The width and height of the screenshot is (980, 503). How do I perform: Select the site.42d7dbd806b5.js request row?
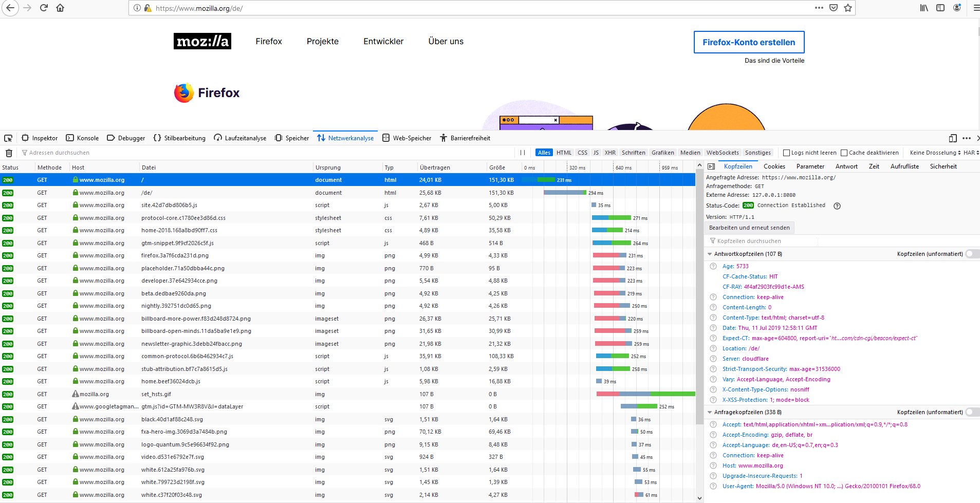tap(347, 205)
